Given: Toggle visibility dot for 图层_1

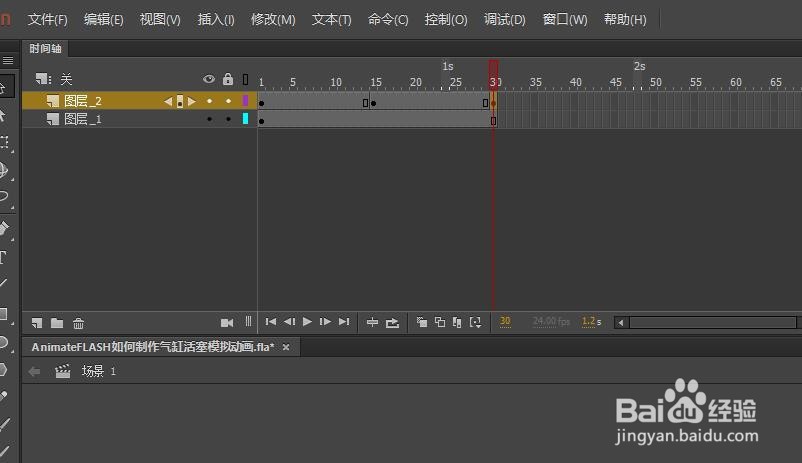Looking at the screenshot, I should [209, 119].
